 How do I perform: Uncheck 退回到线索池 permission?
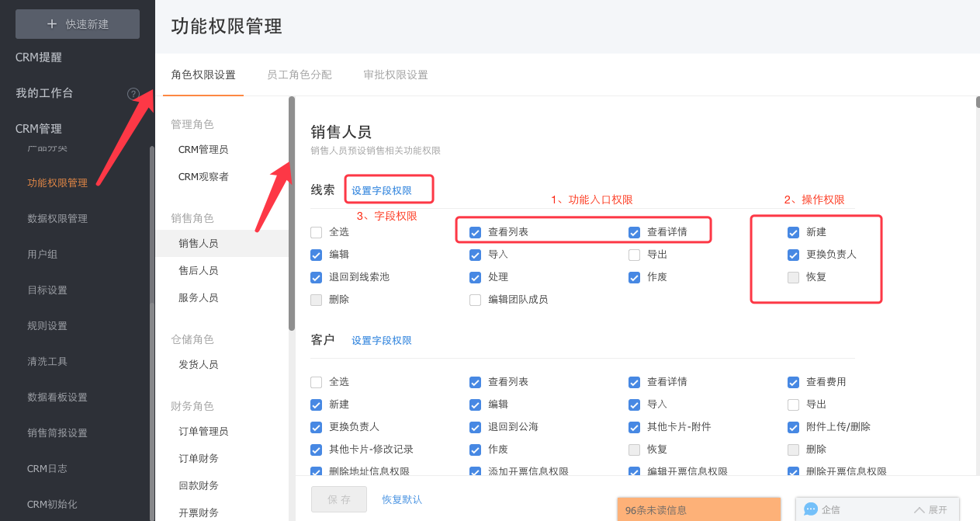(x=316, y=277)
